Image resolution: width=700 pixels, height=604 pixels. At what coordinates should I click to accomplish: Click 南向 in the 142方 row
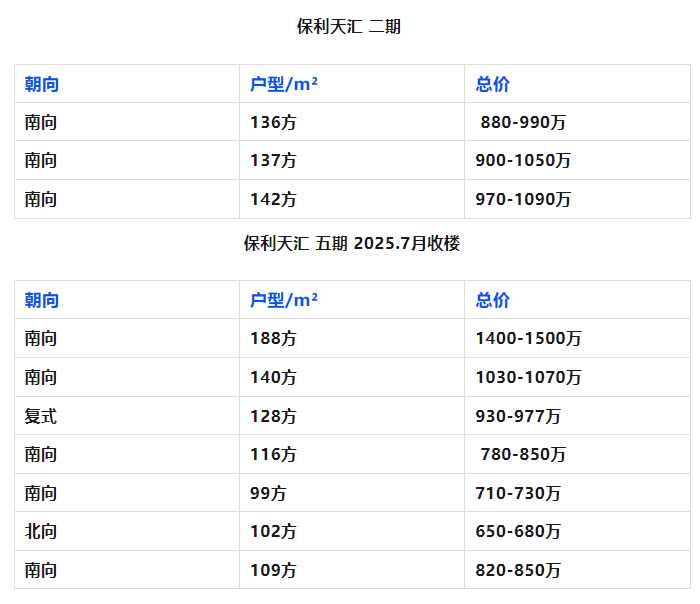[x=41, y=199]
